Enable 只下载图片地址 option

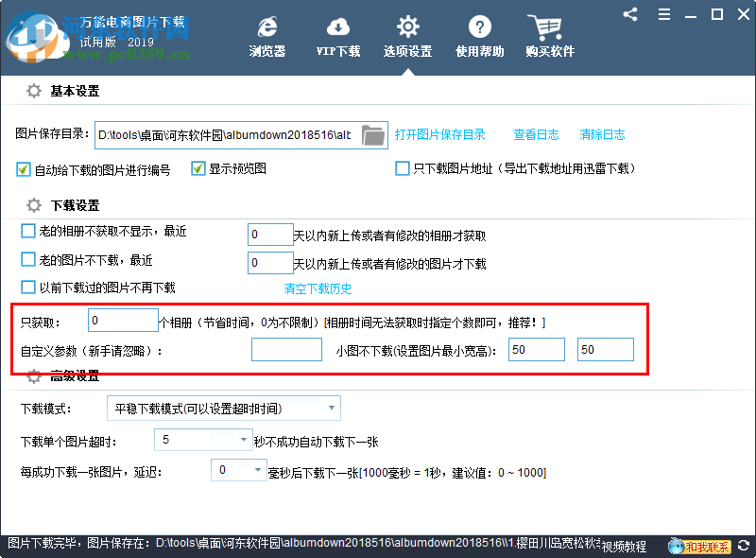tap(402, 167)
